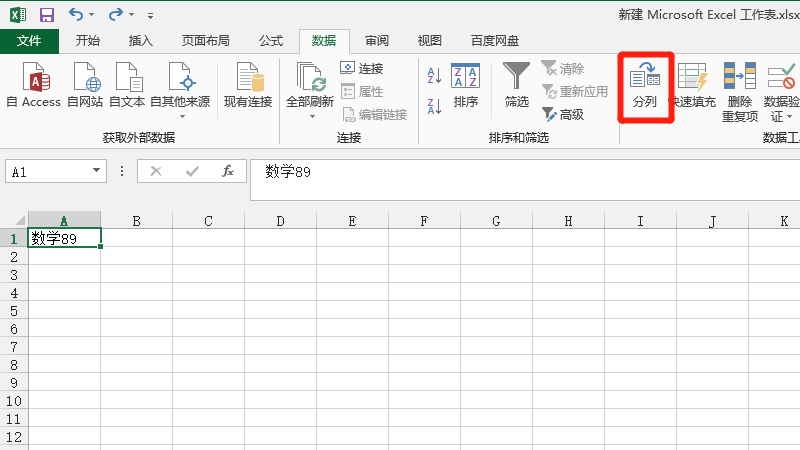Open the Name Box dropdown arrow
This screenshot has height=450, width=800.
[x=97, y=171]
